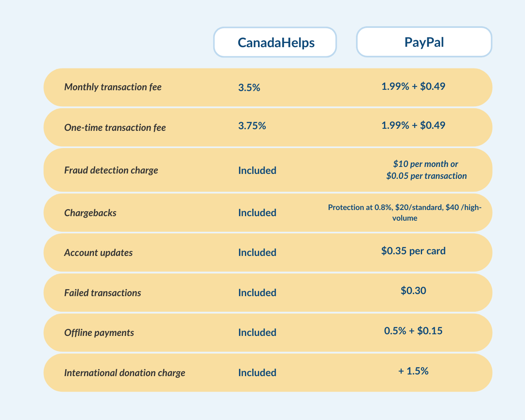Click the $0.30 failed transaction fee
Screen dimensions: 525x420
(413, 291)
